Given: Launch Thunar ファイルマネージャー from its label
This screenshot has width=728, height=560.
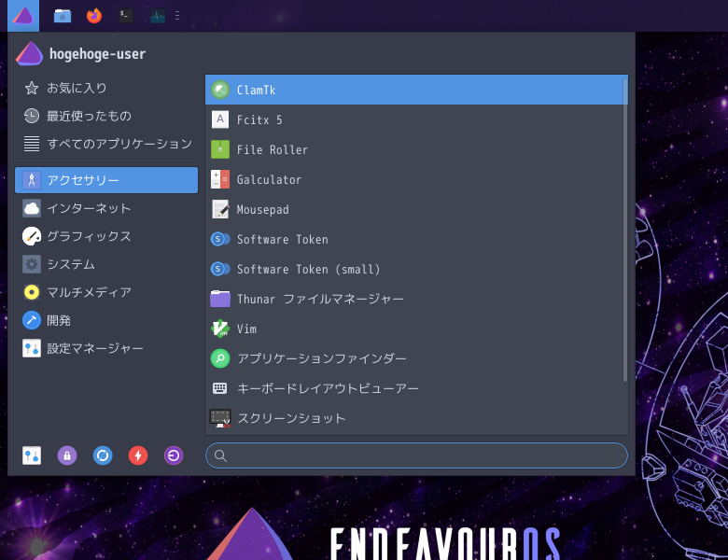Looking at the screenshot, I should pos(320,299).
